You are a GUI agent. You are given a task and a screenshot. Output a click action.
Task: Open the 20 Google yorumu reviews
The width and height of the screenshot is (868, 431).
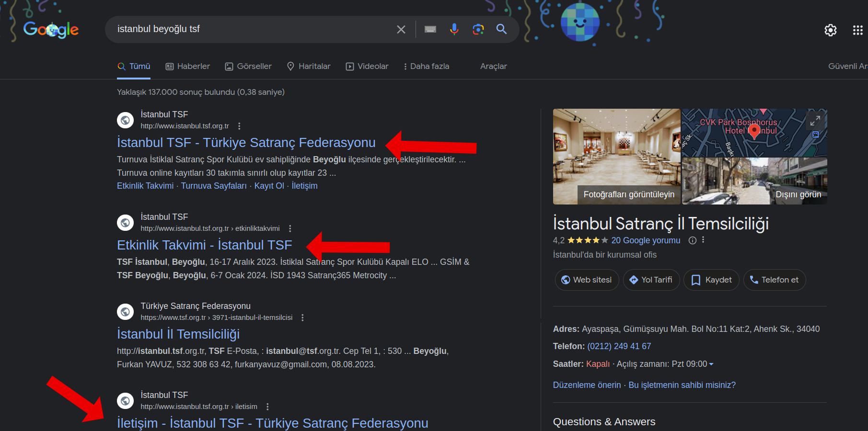[646, 240]
